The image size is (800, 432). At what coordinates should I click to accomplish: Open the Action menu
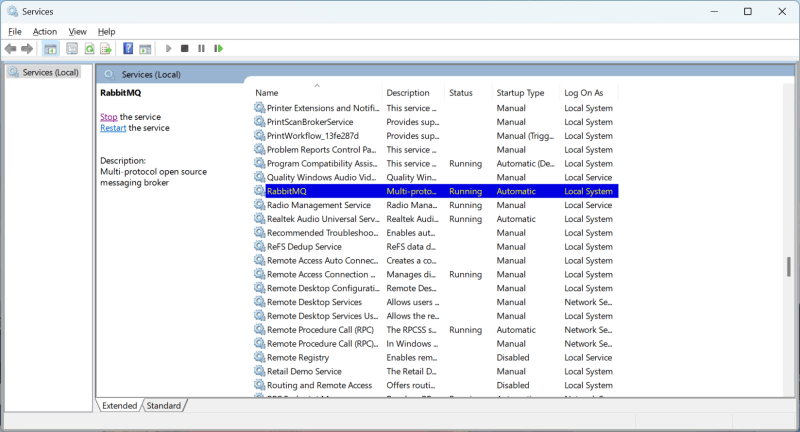[45, 32]
